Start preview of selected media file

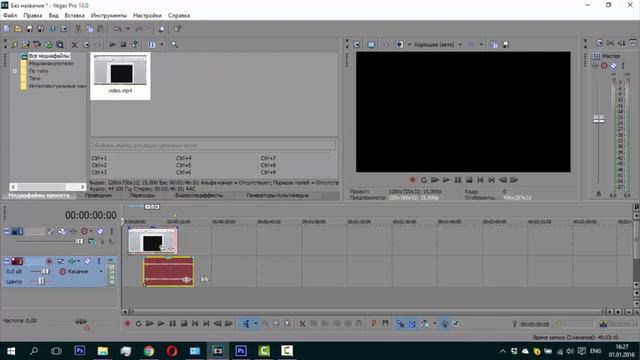[112, 44]
